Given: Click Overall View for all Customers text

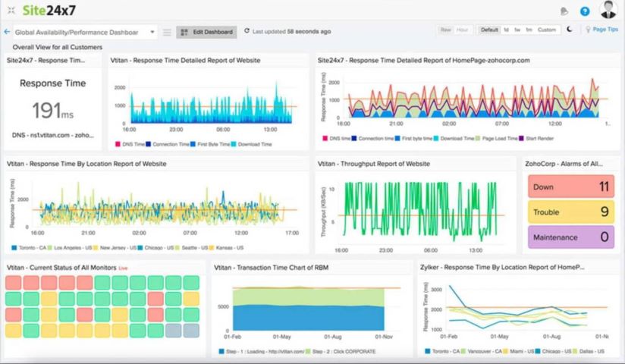Looking at the screenshot, I should tap(58, 47).
